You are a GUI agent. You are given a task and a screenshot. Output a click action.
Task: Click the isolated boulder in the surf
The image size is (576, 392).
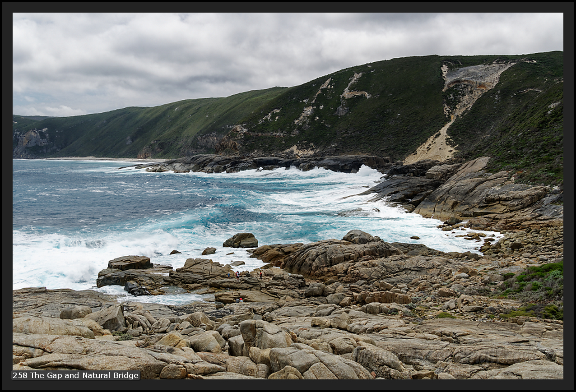coord(241,240)
